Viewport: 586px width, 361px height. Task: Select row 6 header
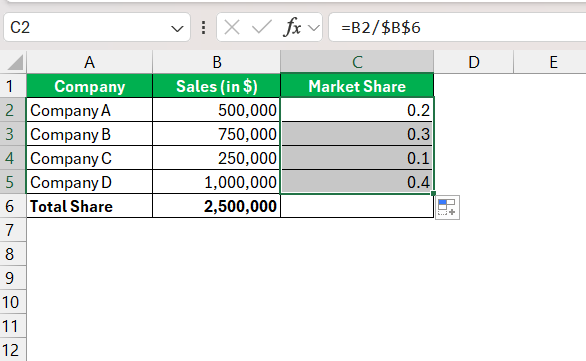pyautogui.click(x=13, y=206)
